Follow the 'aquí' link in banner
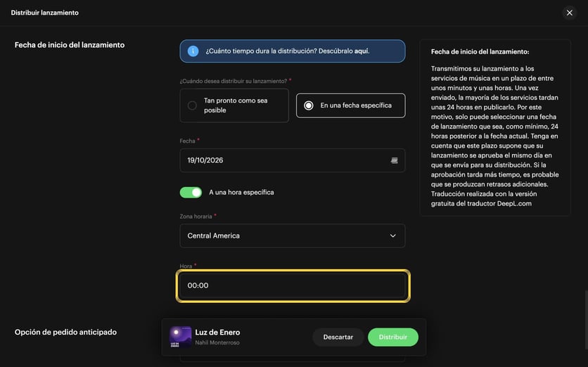588x367 pixels. [362, 51]
